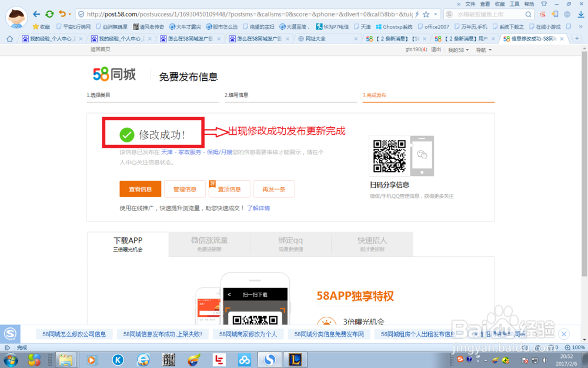
Task: Open suggestion 58同城怎么修改公司信息
Action: (x=74, y=334)
